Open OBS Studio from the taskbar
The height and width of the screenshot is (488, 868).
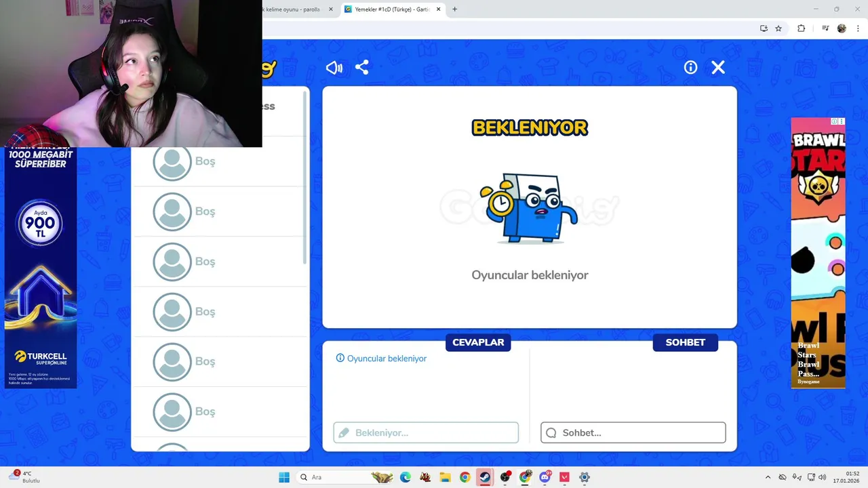point(505,477)
